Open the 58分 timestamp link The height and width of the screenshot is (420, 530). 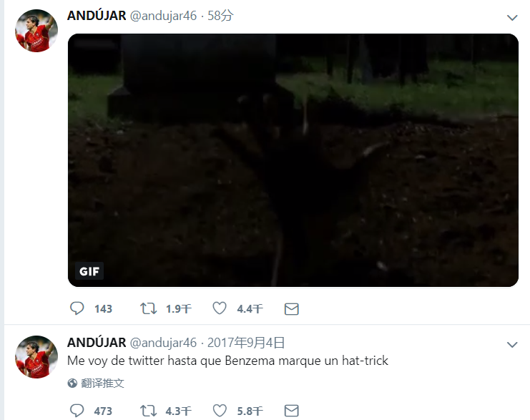(220, 16)
